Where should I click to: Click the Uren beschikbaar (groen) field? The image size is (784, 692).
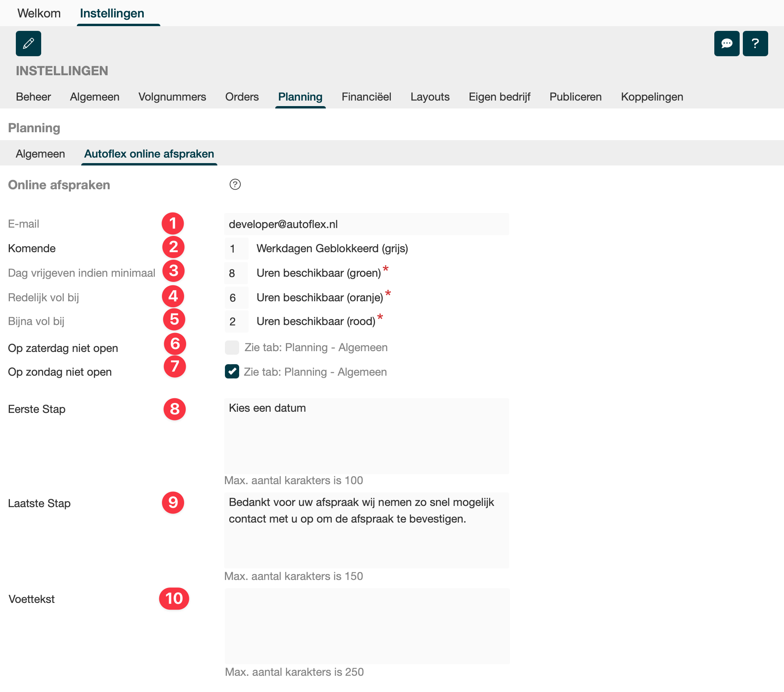click(x=236, y=273)
